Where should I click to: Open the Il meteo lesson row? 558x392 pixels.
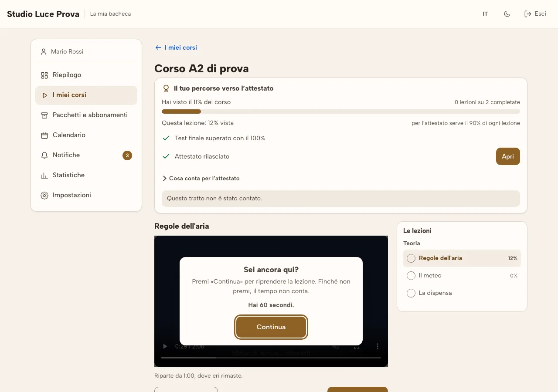pos(462,276)
